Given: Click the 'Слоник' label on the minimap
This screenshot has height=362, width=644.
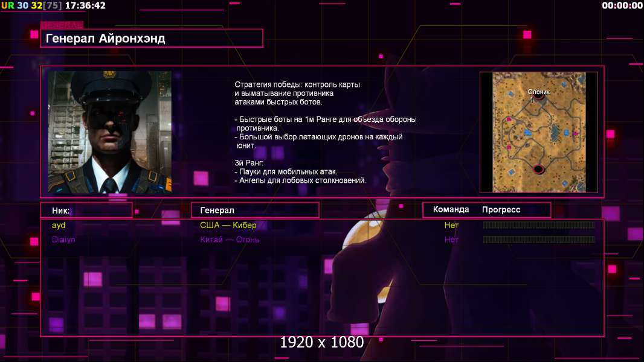Looking at the screenshot, I should [538, 92].
